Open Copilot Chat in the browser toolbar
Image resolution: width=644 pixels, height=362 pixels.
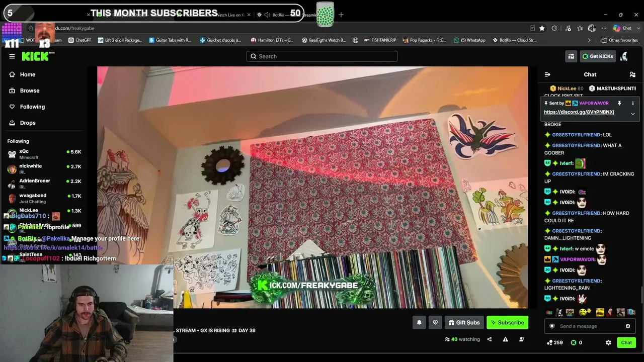click(x=623, y=28)
